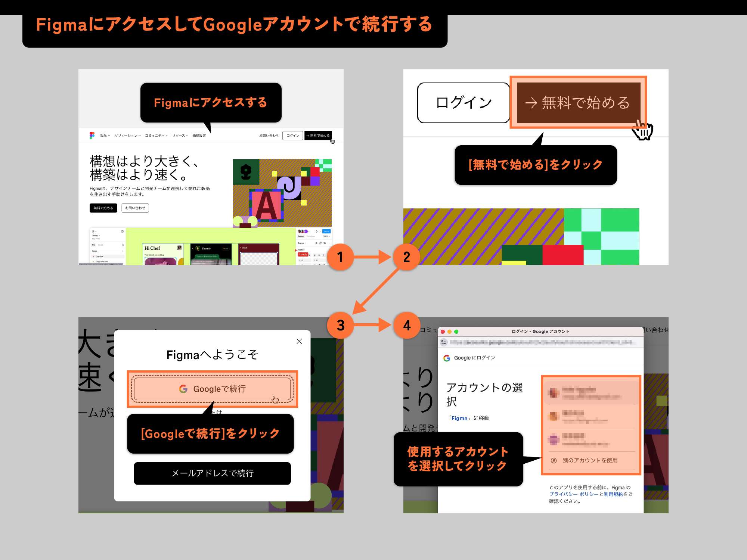
Task: Click the Hi Chef frame in the editor preview
Action: (x=164, y=255)
